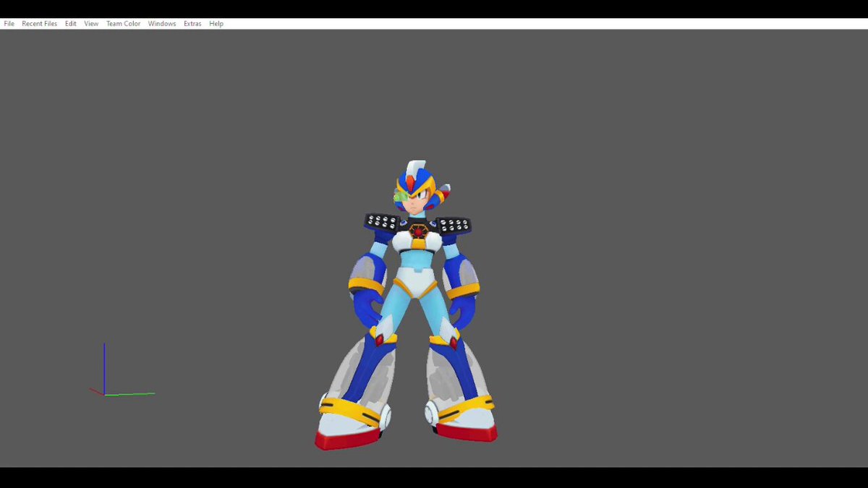Open the Help menu
868x488 pixels.
click(x=216, y=24)
